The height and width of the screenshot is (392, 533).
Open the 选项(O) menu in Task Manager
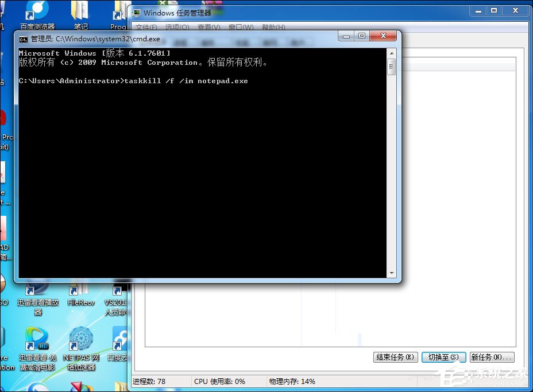(x=176, y=27)
